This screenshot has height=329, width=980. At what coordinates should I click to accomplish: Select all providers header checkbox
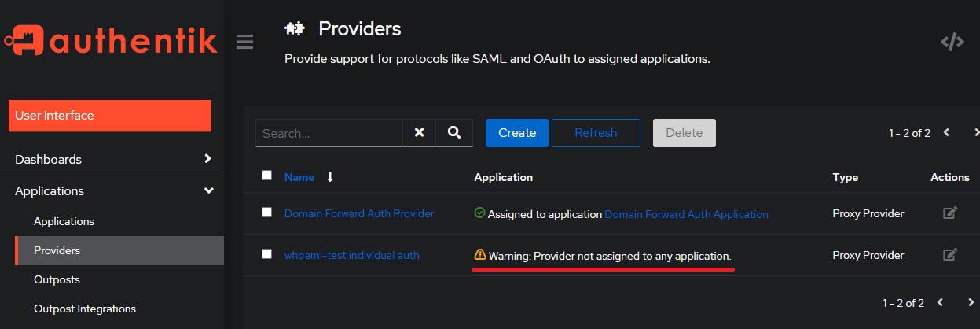(267, 176)
